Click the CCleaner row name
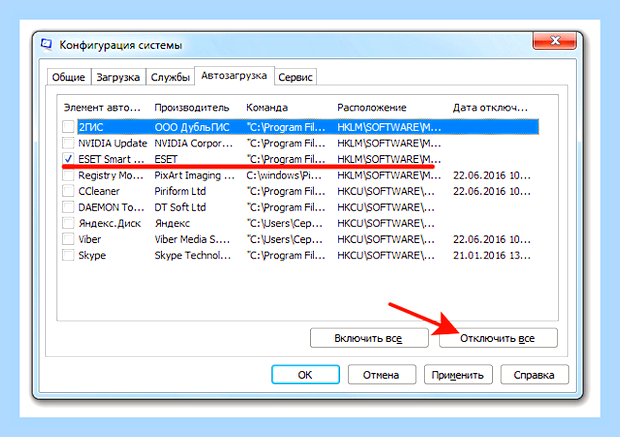Image resolution: width=620 pixels, height=437 pixels. point(99,191)
